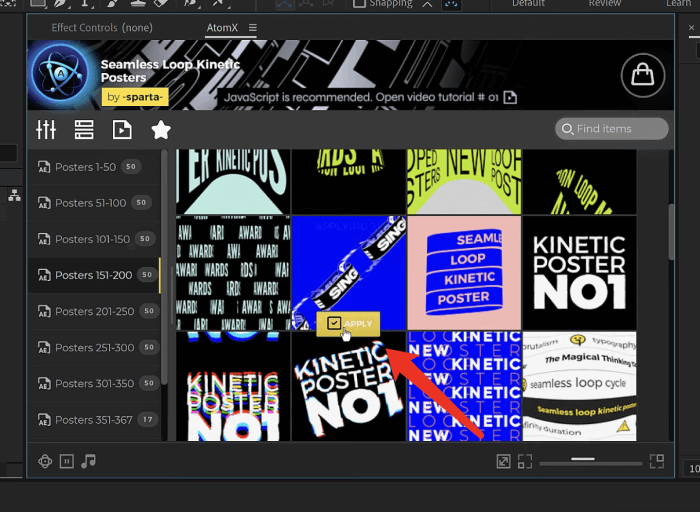Open the AtomX shopping bag store
Viewport: 700px width, 513px height.
642,75
